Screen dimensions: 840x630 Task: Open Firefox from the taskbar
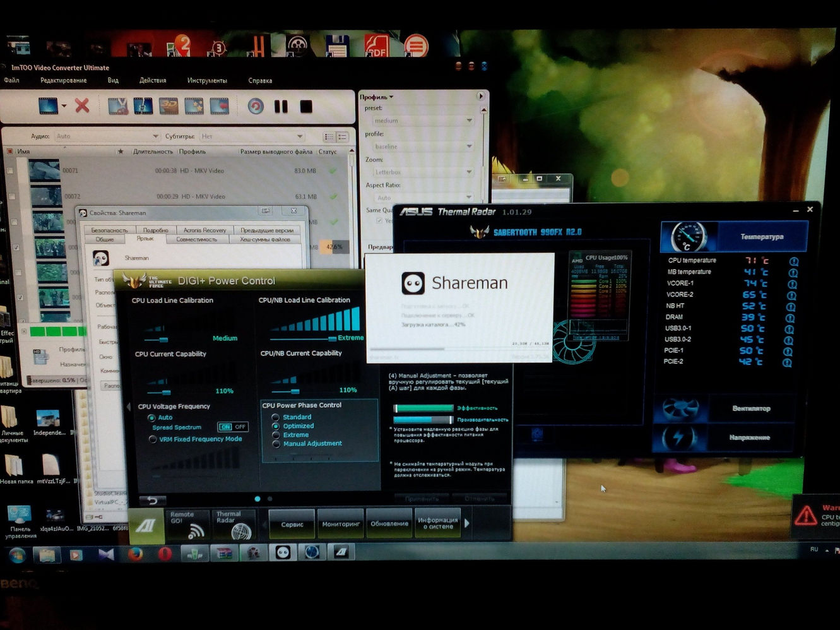click(x=135, y=554)
